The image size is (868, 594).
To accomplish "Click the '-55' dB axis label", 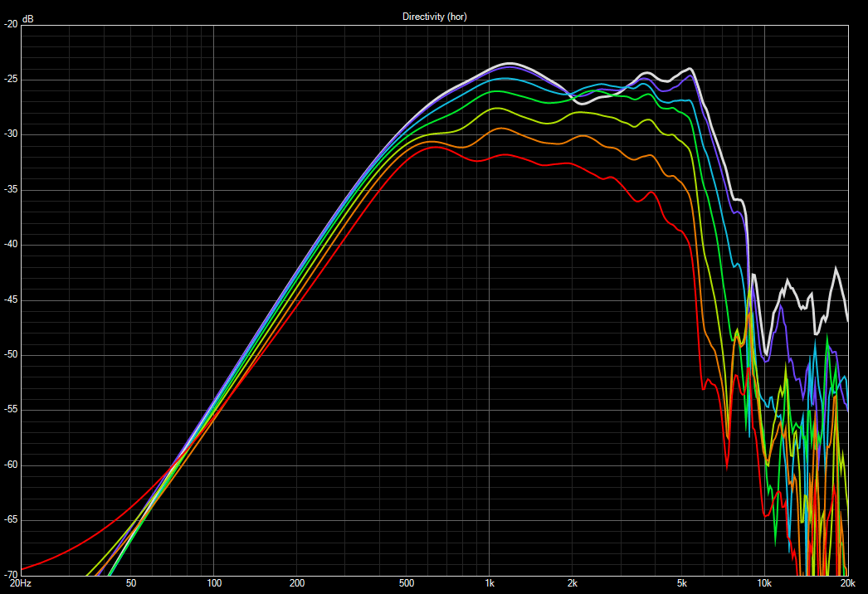I will [11, 410].
